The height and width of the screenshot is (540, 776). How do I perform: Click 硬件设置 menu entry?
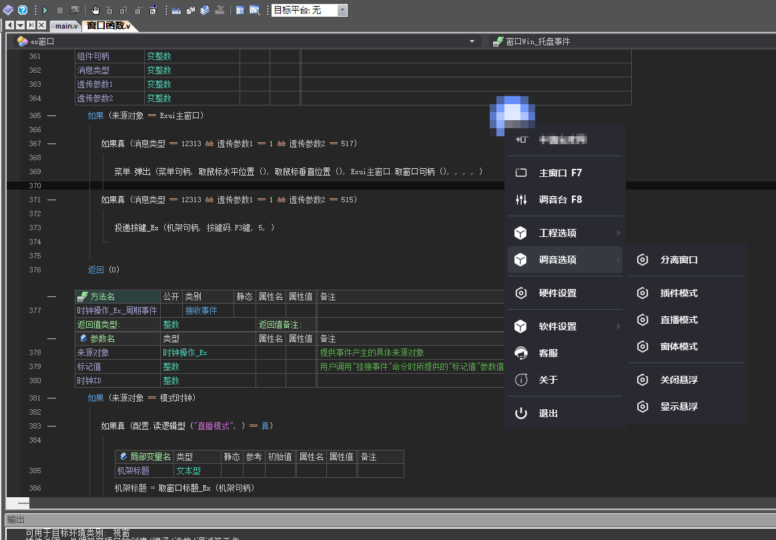coord(558,293)
